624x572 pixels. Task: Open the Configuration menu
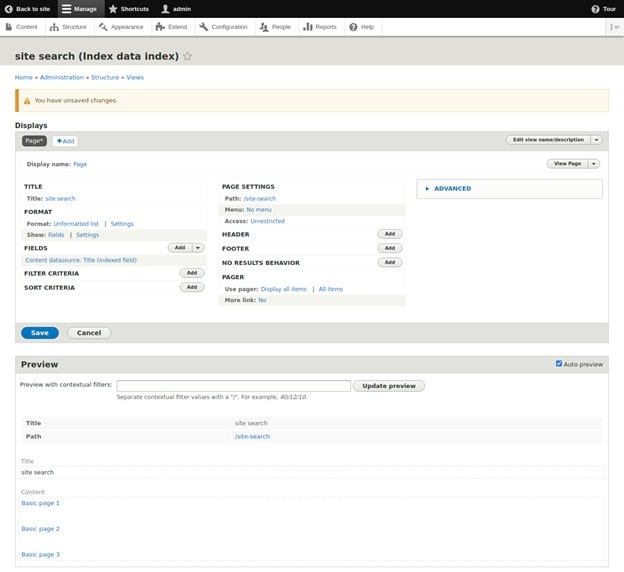point(223,27)
